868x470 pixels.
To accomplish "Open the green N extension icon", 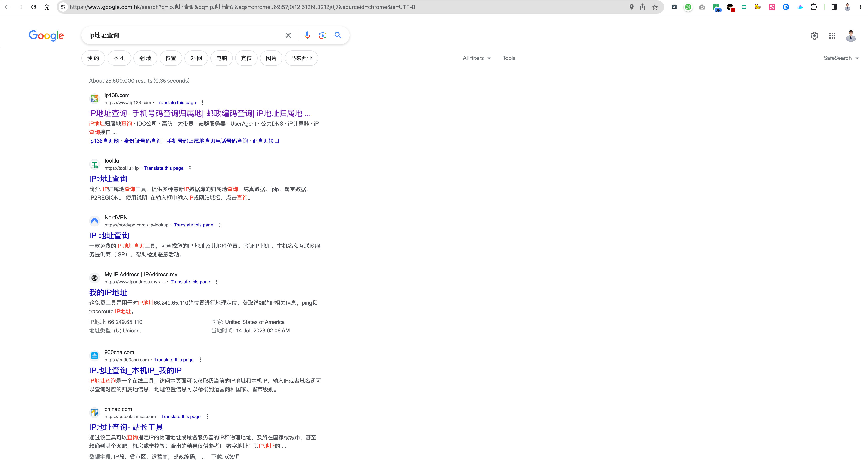I will (688, 7).
